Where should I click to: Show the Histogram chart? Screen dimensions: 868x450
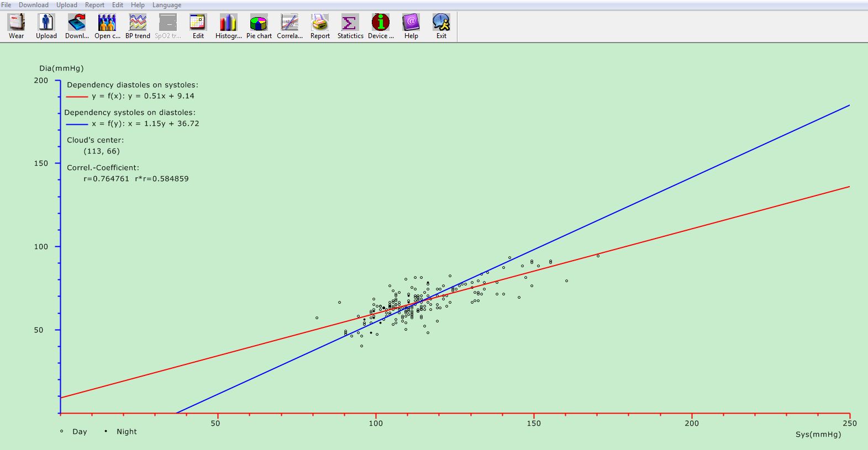tap(228, 23)
